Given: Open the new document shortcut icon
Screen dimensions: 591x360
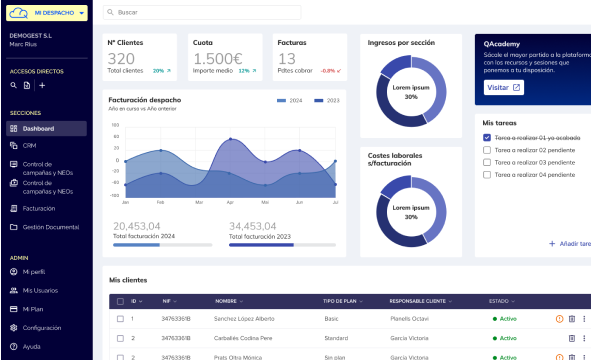Looking at the screenshot, I should 27,86.
